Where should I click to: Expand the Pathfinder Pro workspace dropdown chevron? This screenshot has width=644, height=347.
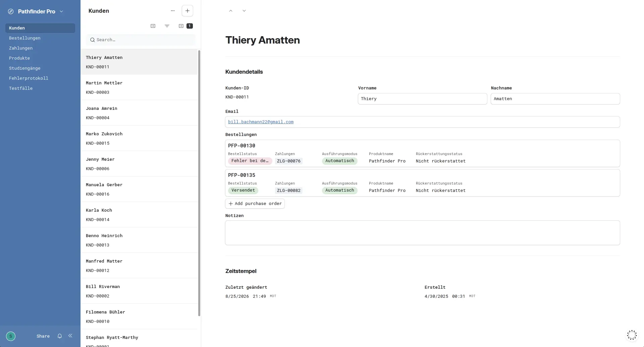61,11
